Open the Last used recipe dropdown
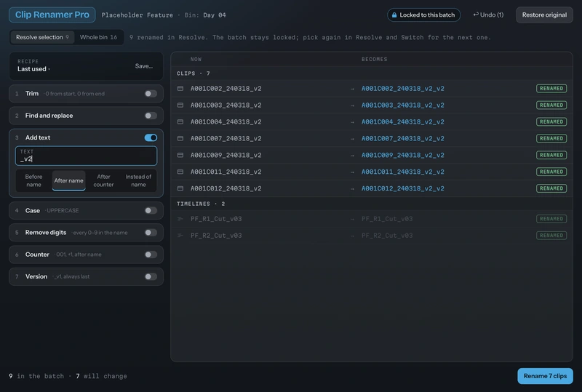 pyautogui.click(x=33, y=69)
